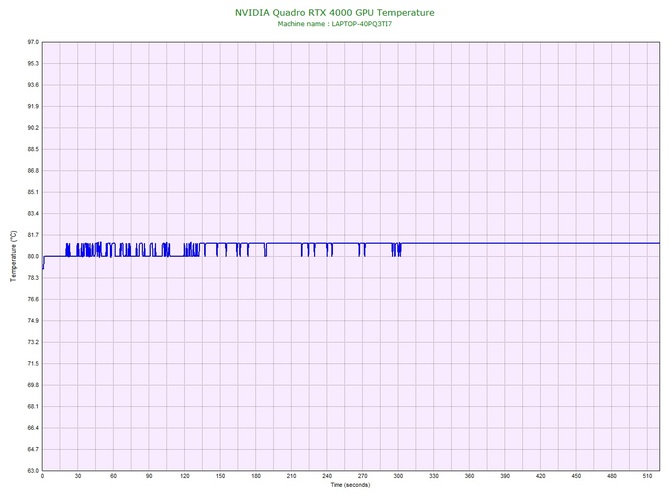The width and height of the screenshot is (670, 502).
Task: Click the 64.7 y-axis value
Action: [33, 449]
